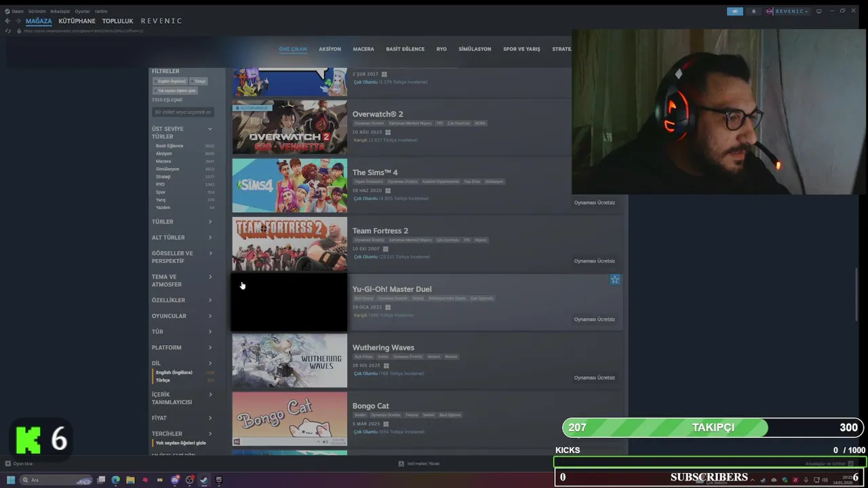This screenshot has height=488, width=868.
Task: Click Windows platform icon for Team Fortress 2
Action: click(385, 249)
